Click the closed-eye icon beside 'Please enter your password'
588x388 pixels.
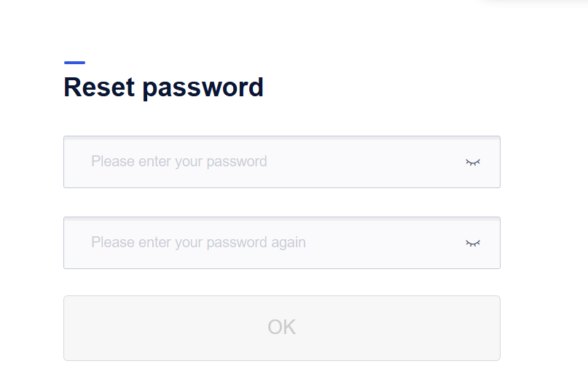[x=473, y=162]
